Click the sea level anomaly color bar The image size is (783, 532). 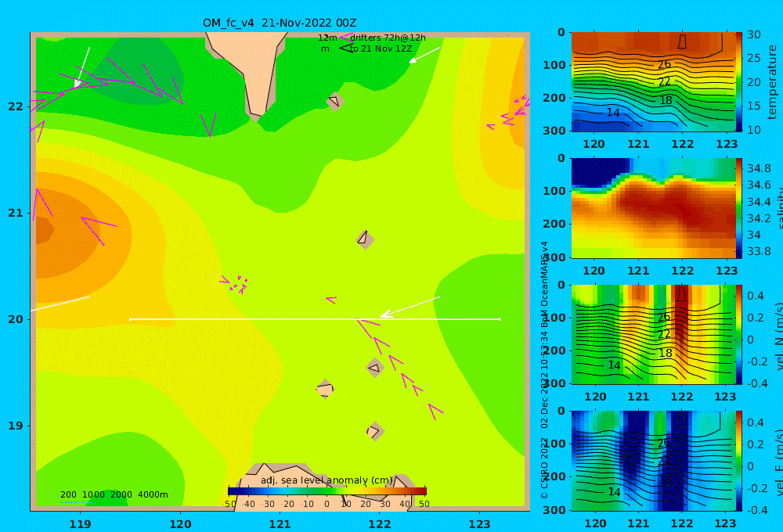pyautogui.click(x=327, y=491)
